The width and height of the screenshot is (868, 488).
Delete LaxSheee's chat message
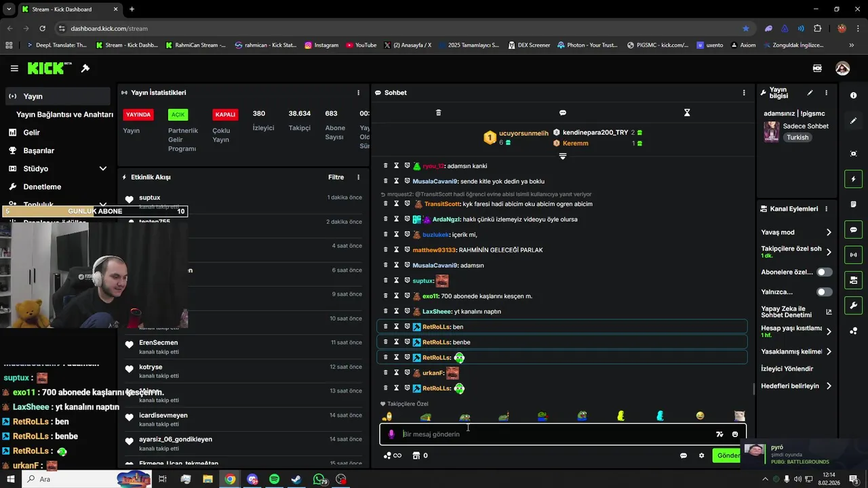coord(386,311)
